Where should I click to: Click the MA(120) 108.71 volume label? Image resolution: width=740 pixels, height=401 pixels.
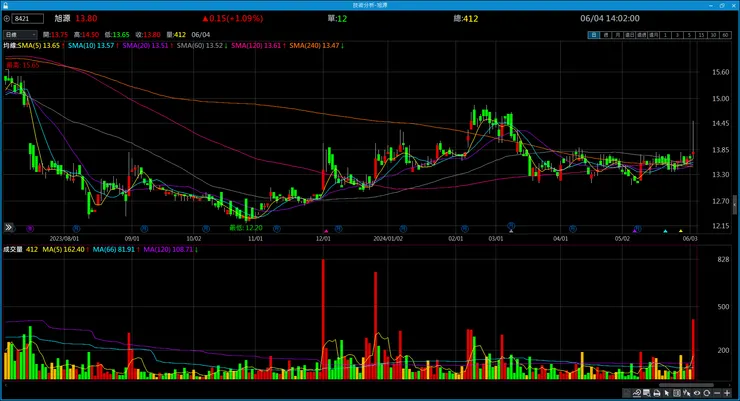tap(170, 249)
